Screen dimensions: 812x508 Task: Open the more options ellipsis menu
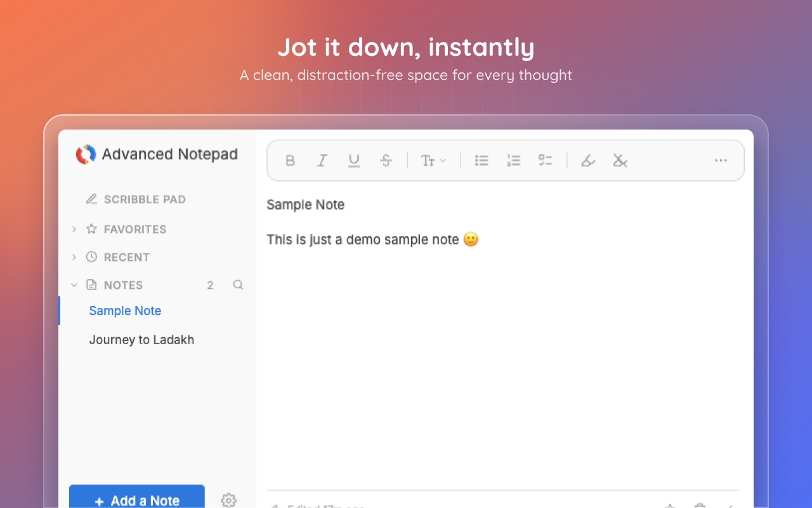pyautogui.click(x=721, y=161)
